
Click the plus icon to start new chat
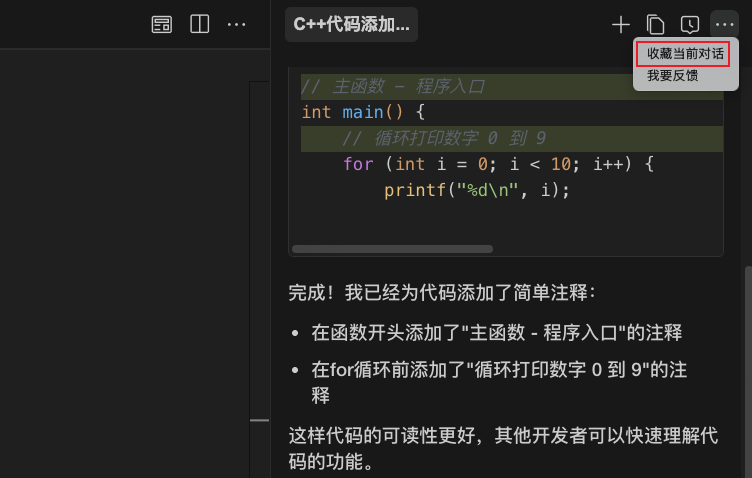click(x=621, y=25)
